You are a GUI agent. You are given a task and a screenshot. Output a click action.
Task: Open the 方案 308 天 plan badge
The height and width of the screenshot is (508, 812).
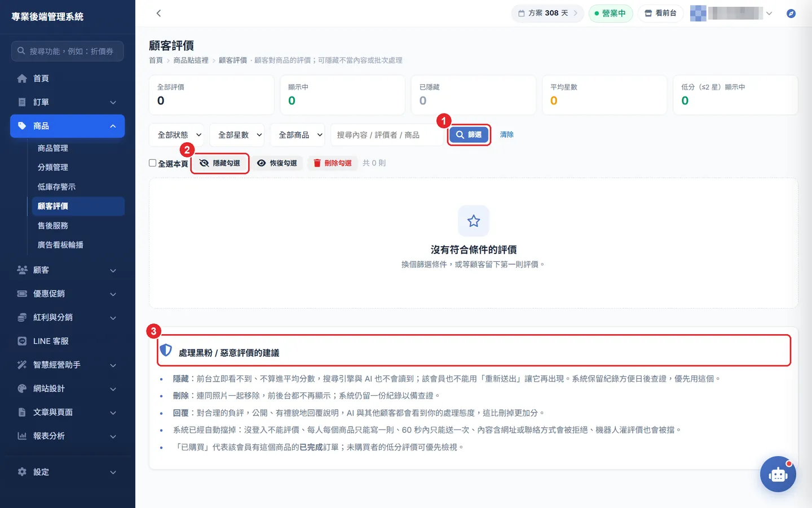[548, 13]
